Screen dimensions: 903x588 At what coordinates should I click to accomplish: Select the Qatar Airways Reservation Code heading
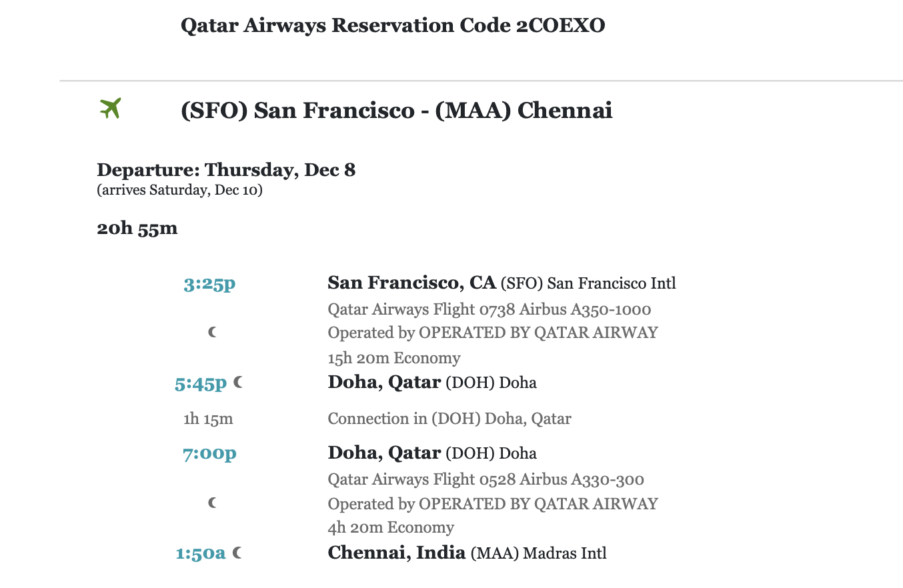click(x=393, y=25)
